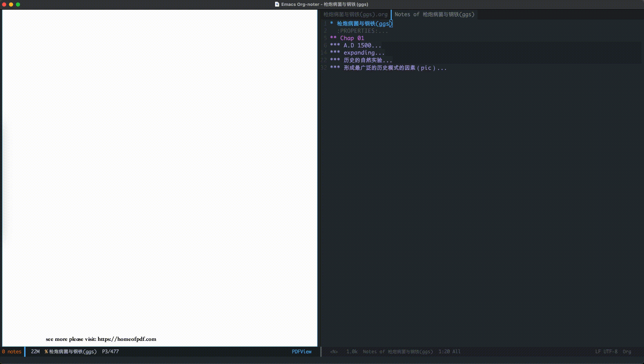Click the <N> evil state indicator
The height and width of the screenshot is (364, 644).
(x=333, y=352)
